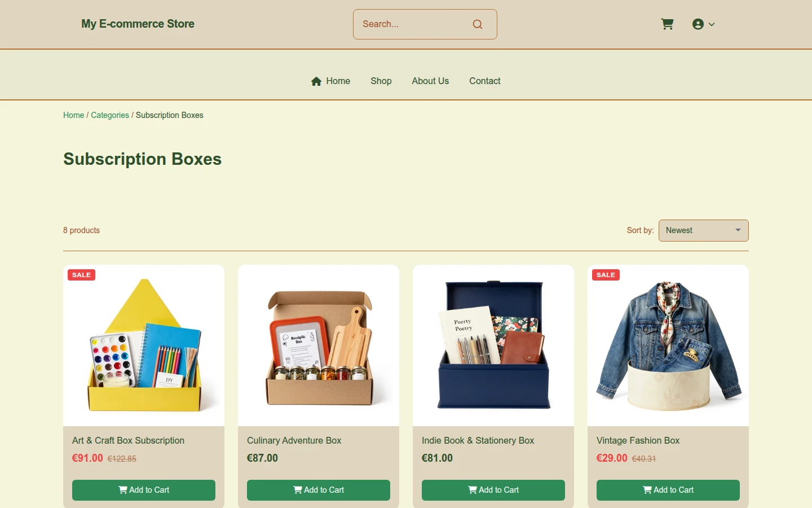The width and height of the screenshot is (812, 508).
Task: Open the Contact navigation item
Action: (x=485, y=81)
